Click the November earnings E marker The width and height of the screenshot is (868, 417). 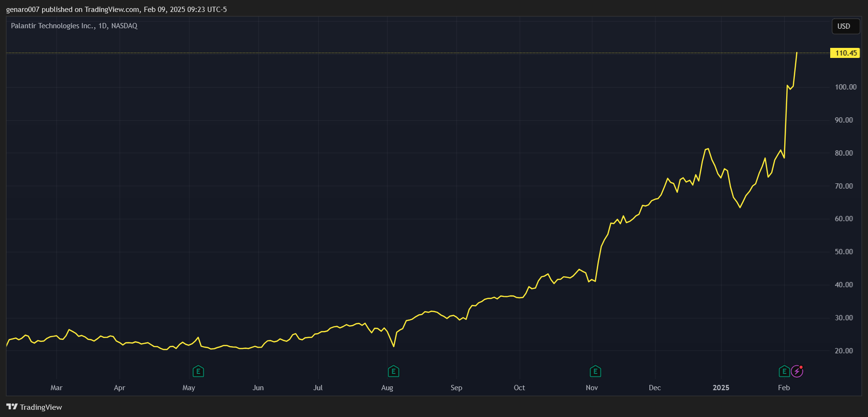595,371
